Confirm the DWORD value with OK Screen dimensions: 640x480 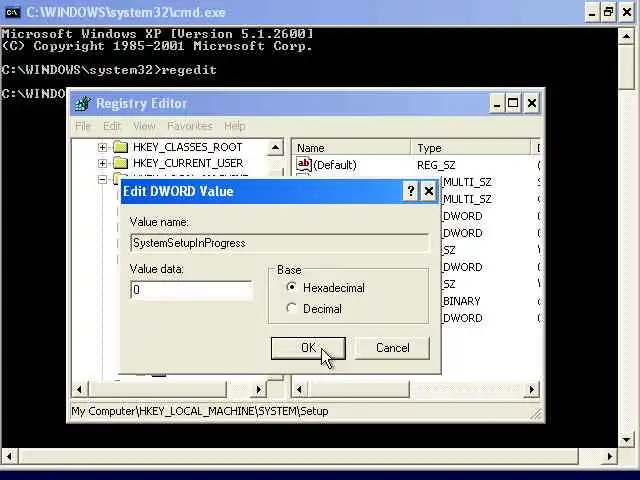click(x=308, y=348)
